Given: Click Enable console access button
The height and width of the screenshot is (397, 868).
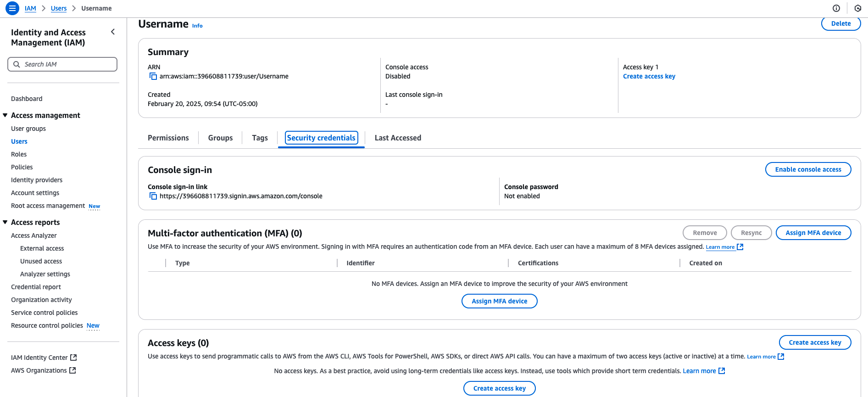Looking at the screenshot, I should 808,169.
